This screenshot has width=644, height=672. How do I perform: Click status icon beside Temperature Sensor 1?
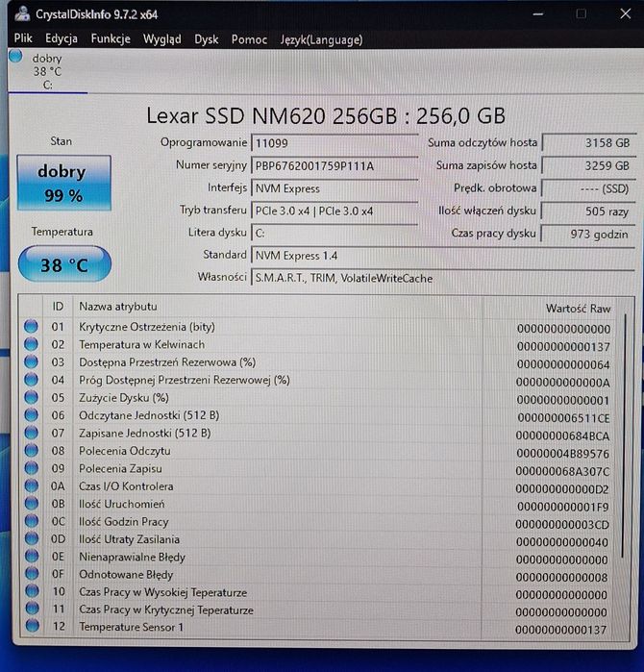point(32,626)
